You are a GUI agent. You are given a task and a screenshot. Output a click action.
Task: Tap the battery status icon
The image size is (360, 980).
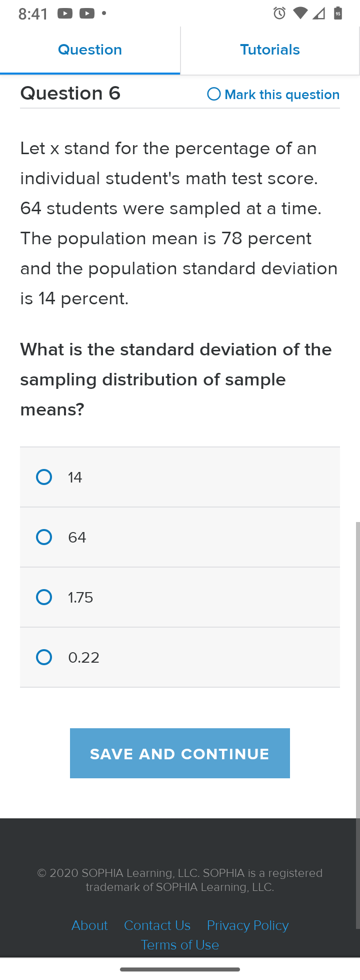click(x=338, y=14)
